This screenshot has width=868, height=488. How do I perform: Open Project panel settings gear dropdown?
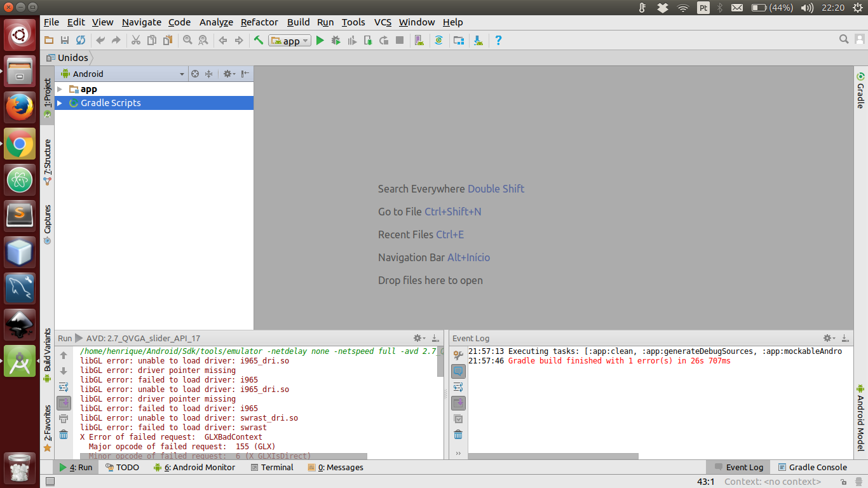point(229,74)
